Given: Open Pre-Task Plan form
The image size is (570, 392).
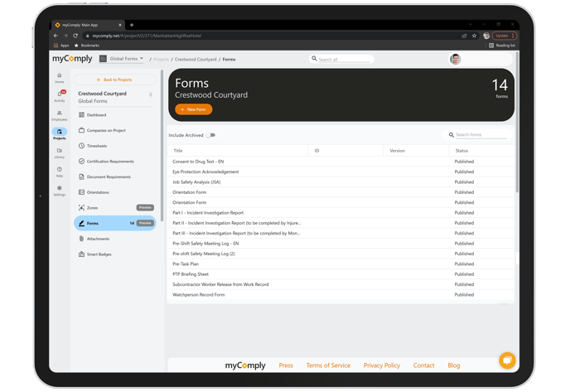Looking at the screenshot, I should 341,264.
